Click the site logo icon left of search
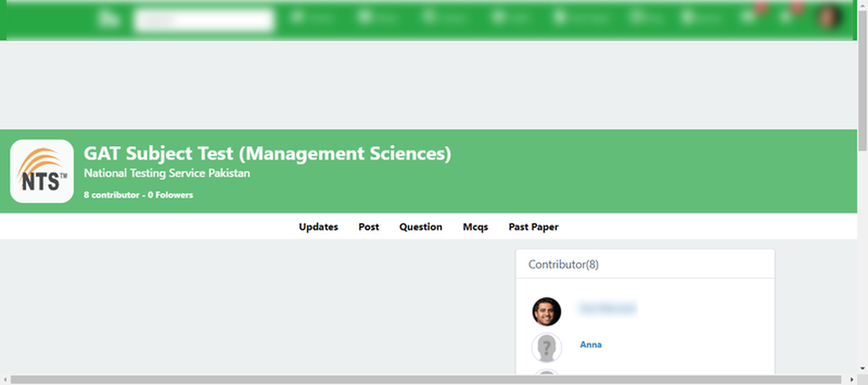Viewport: 868px width, 385px height. [110, 19]
